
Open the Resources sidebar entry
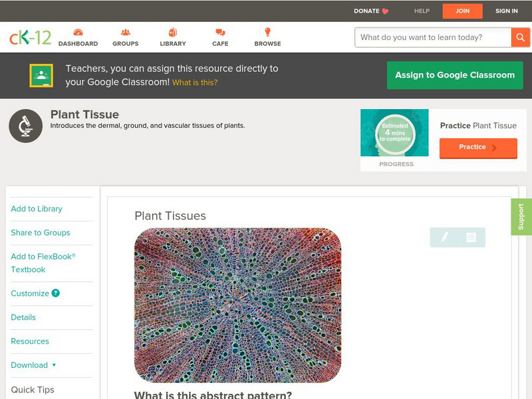[x=29, y=341]
